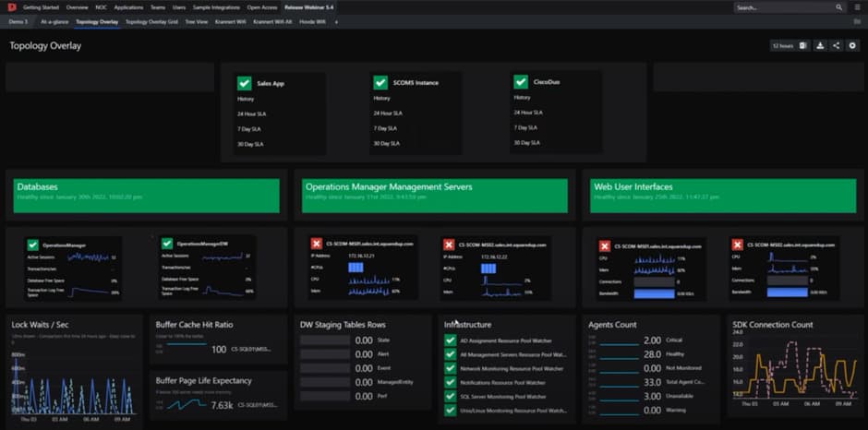Click the Buffer Cache Hit Ratio value 100
This screenshot has height=430, width=868.
219,349
